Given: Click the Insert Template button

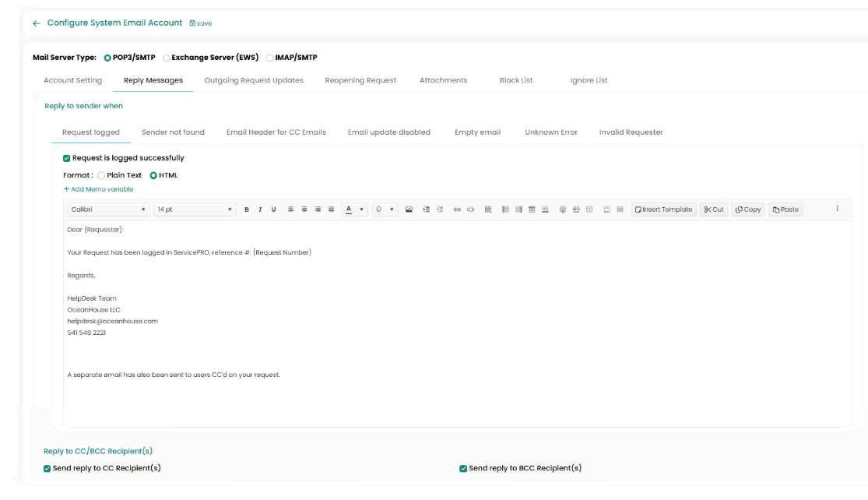Looking at the screenshot, I should [663, 210].
